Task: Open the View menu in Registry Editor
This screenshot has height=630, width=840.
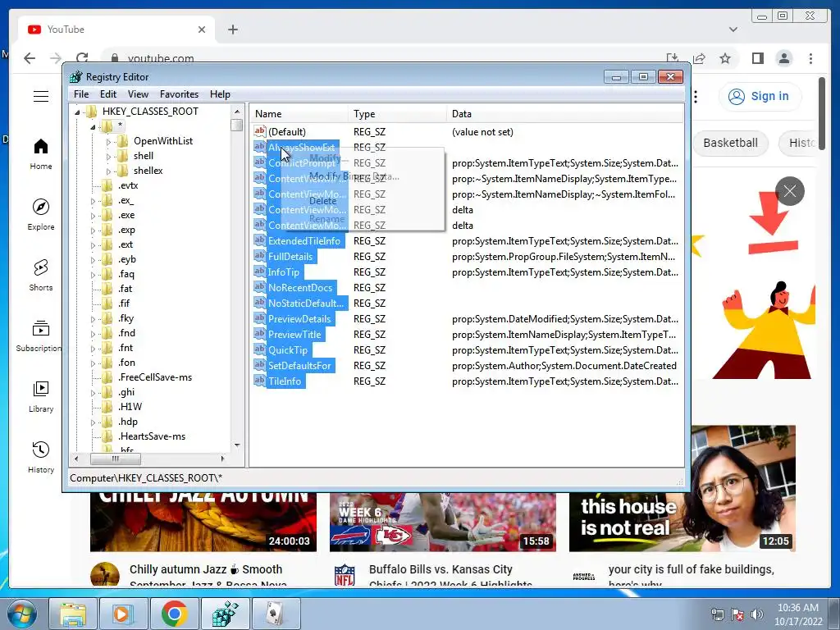Action: point(138,94)
